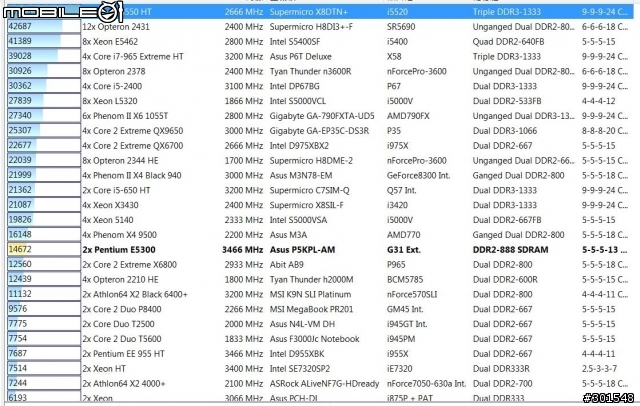Screen dimensions: 640x406
Task: Click the DDR2-888 SDRAM memory cell
Action: [x=510, y=250]
